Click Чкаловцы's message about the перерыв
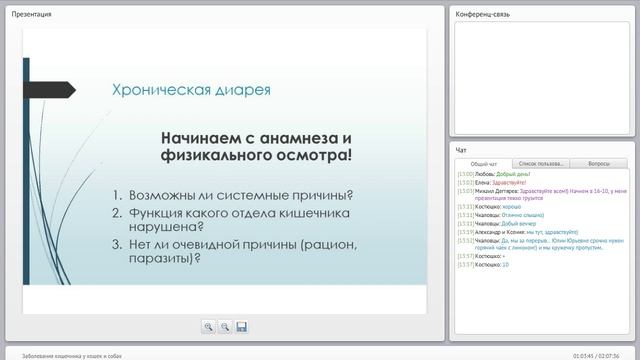The image size is (640, 360). tap(541, 244)
